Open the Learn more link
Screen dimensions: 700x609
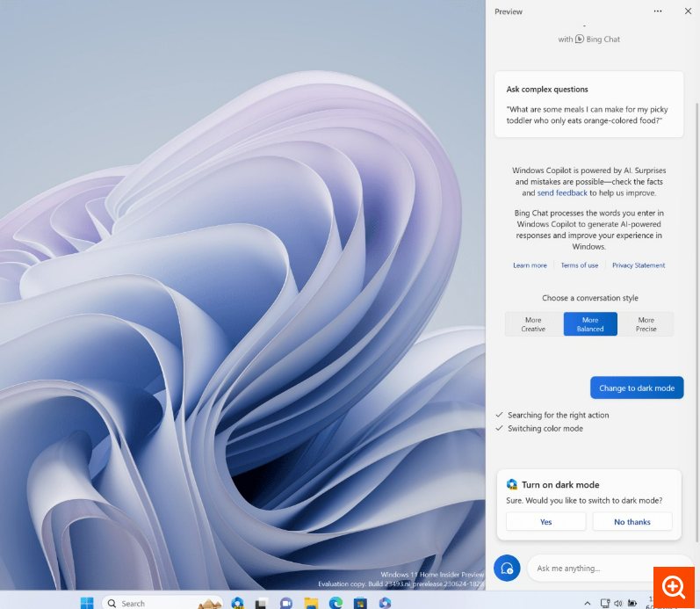[530, 265]
